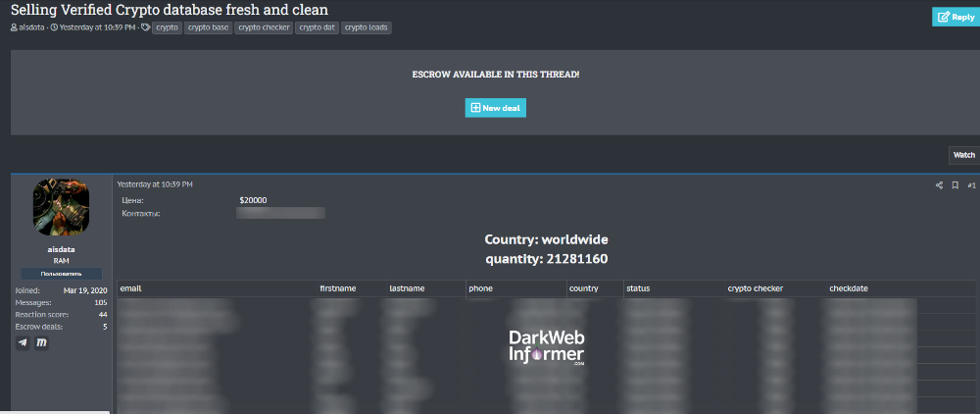Select the 'crypto dat' tag
The width and height of the screenshot is (980, 414).
coord(318,27)
